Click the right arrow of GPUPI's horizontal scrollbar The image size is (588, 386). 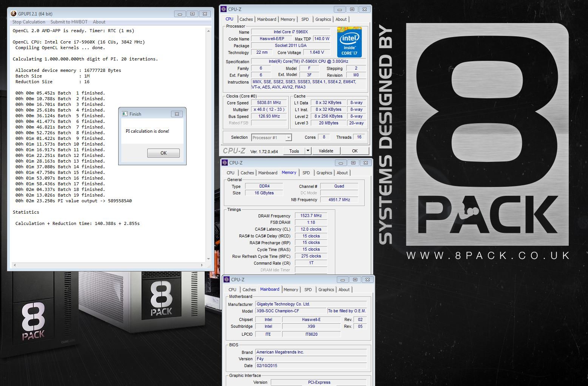[202, 265]
